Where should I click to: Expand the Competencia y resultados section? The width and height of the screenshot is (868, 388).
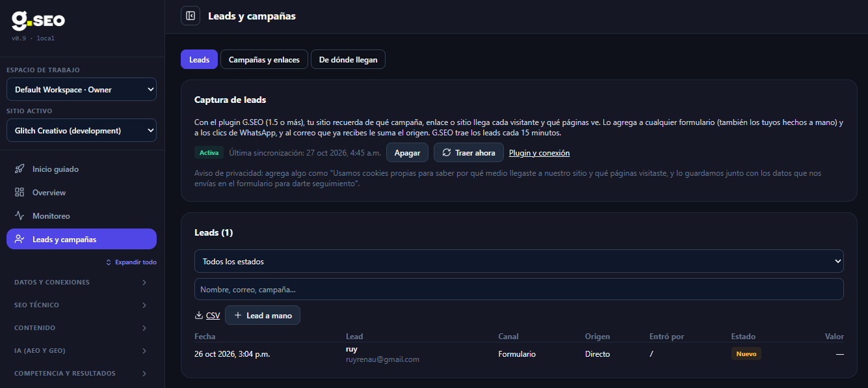click(81, 374)
